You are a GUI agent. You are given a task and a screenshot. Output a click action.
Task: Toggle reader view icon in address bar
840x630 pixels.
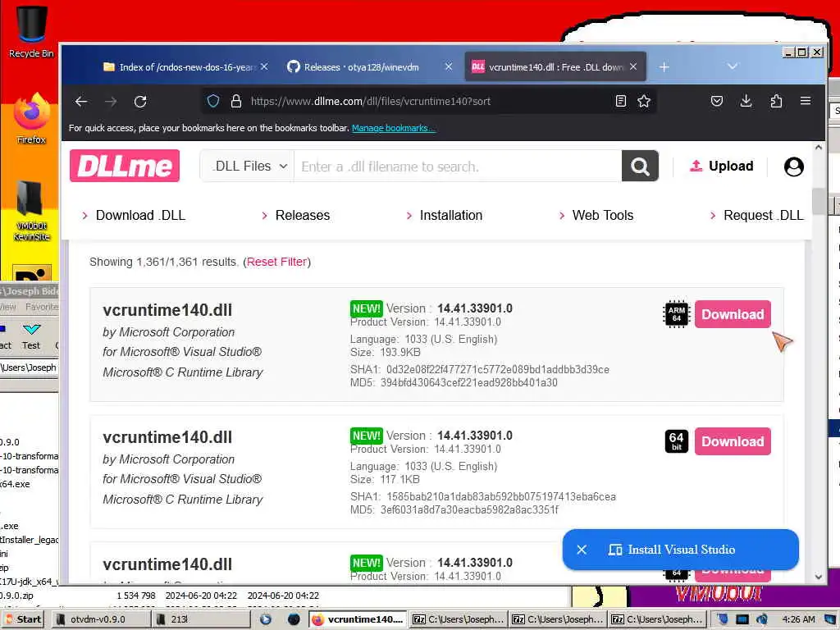(x=621, y=101)
